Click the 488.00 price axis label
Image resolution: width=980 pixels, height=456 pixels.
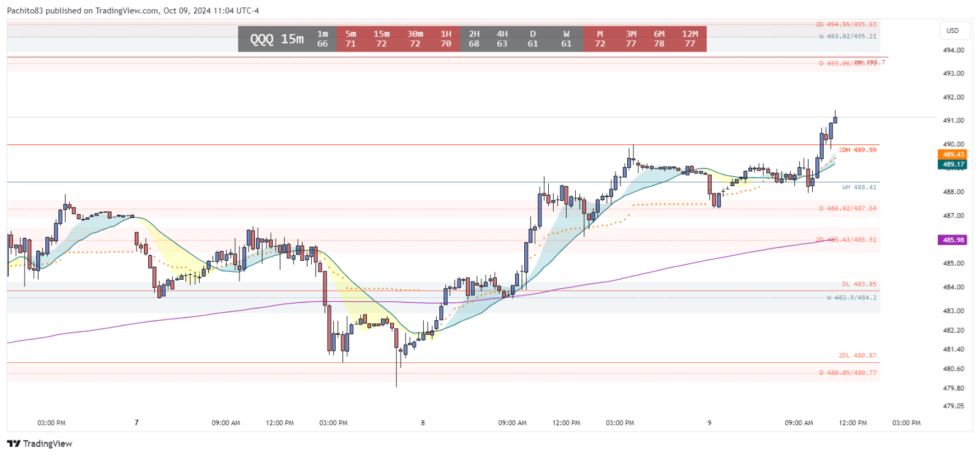coord(953,192)
